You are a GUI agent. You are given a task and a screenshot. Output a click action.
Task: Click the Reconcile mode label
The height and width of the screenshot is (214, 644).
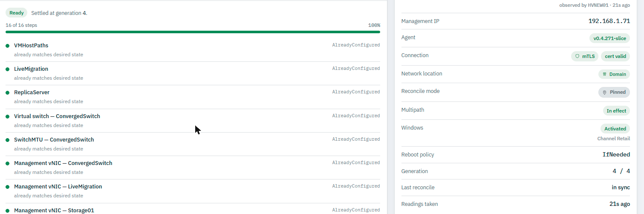point(421,91)
